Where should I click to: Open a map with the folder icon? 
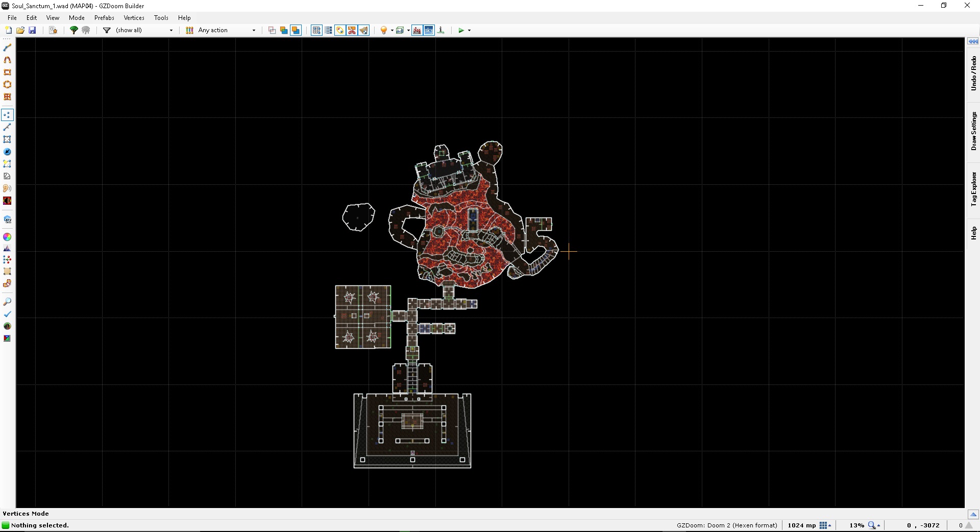pos(20,30)
